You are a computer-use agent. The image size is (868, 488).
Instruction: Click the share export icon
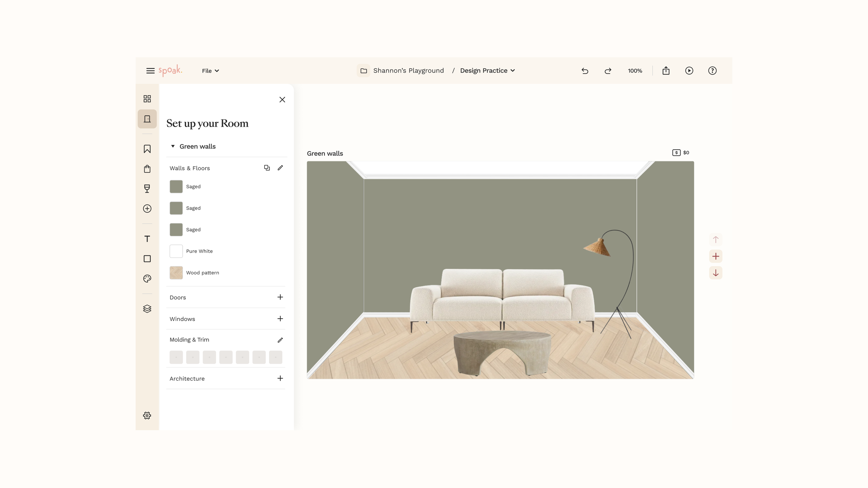pos(666,71)
